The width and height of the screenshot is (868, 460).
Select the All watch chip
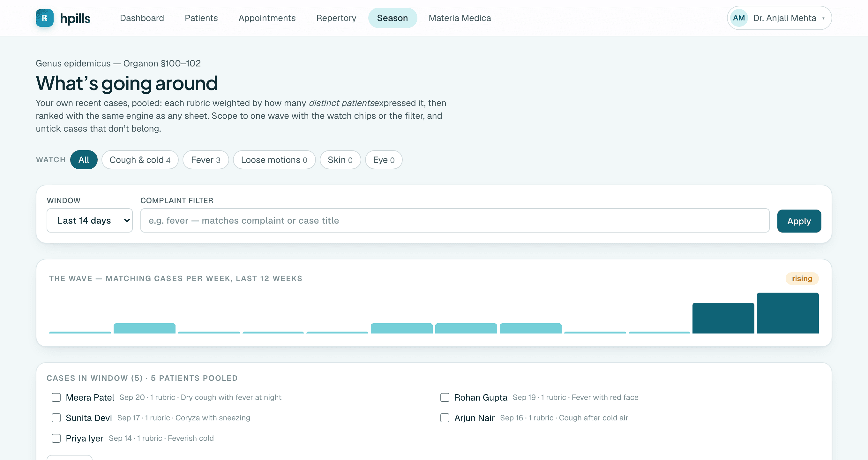(x=84, y=160)
